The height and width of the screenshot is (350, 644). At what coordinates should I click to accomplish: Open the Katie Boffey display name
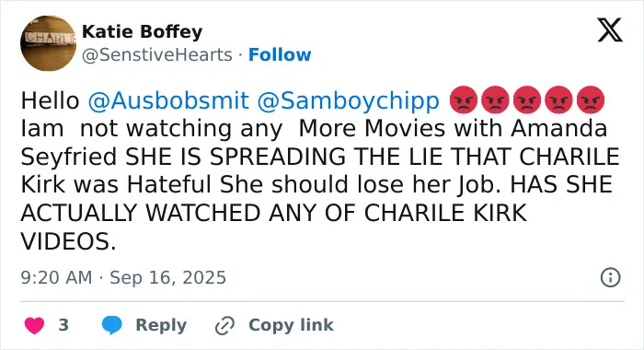(x=142, y=31)
